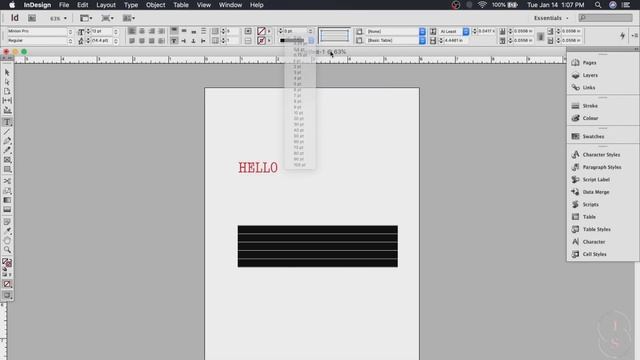Select the Line tool
640x360 pixels.
(7, 132)
